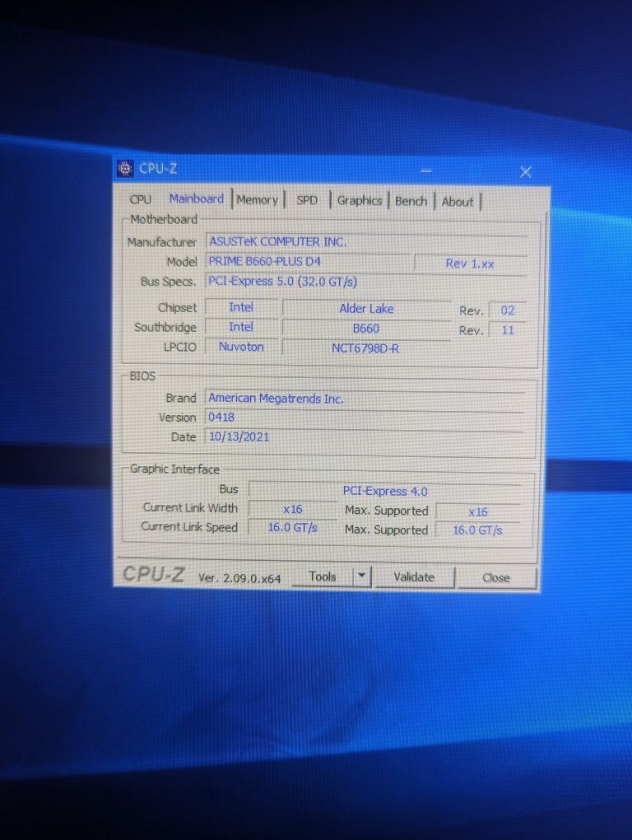Click the PCI-Express 4.0 graphic bus value
This screenshot has height=840, width=632.
coord(385,492)
